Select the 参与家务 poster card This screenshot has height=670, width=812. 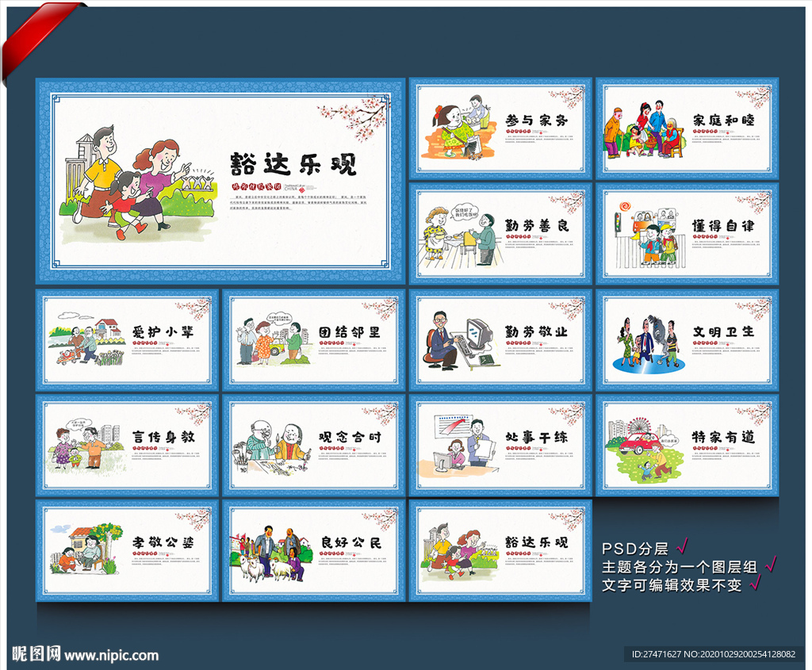coord(500,129)
